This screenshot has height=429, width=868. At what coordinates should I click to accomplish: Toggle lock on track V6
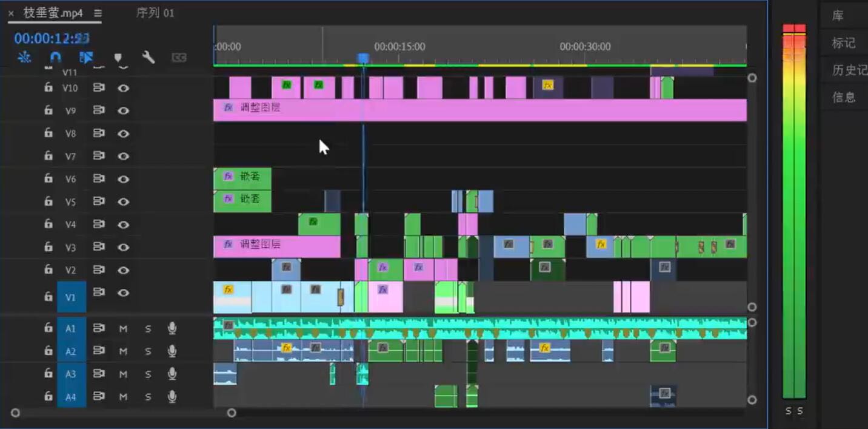[x=48, y=178]
